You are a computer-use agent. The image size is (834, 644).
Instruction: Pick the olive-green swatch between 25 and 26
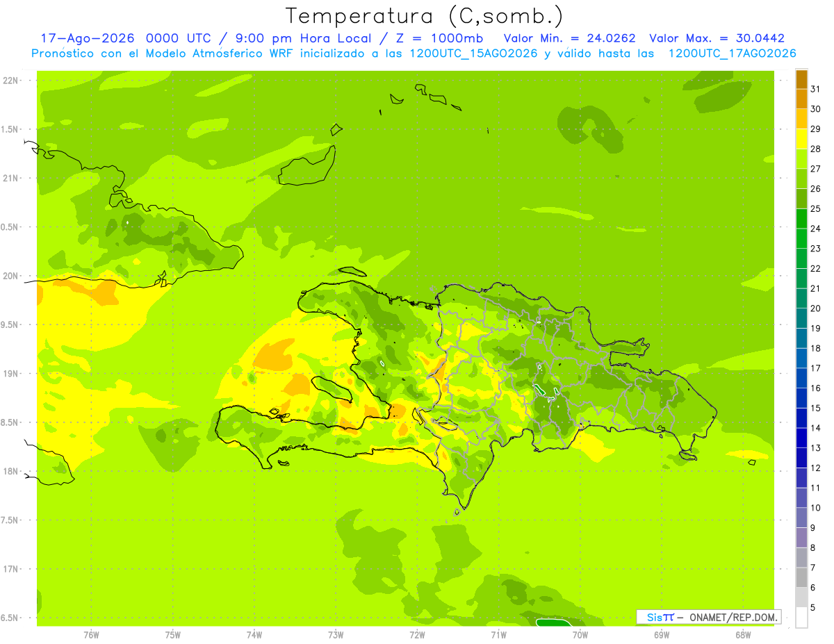click(801, 199)
